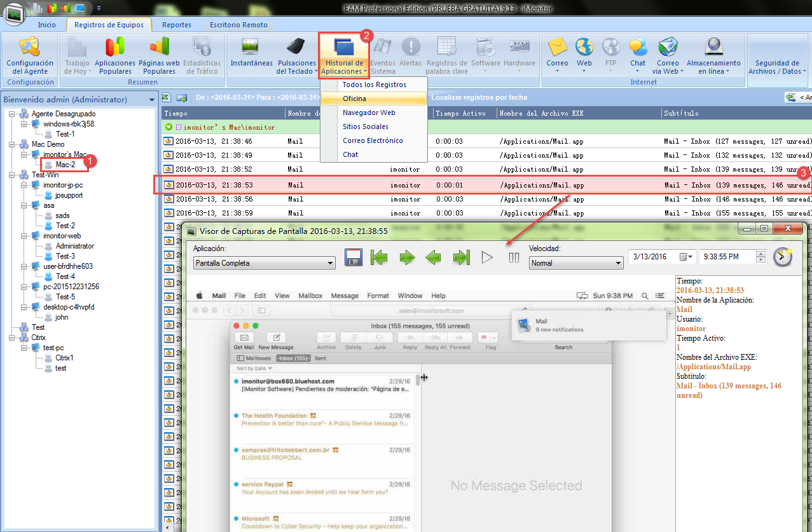The height and width of the screenshot is (532, 812).
Task: Switch to the Inicio tab
Action: [x=46, y=25]
